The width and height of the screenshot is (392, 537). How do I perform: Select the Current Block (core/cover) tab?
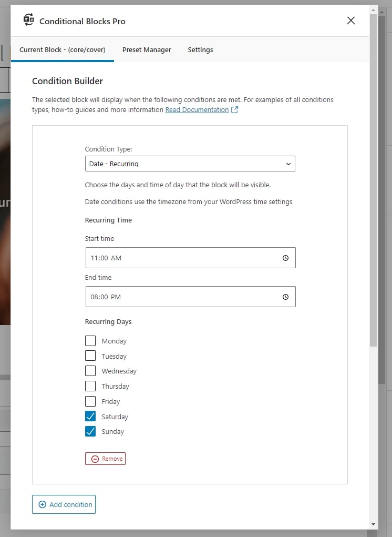(62, 49)
